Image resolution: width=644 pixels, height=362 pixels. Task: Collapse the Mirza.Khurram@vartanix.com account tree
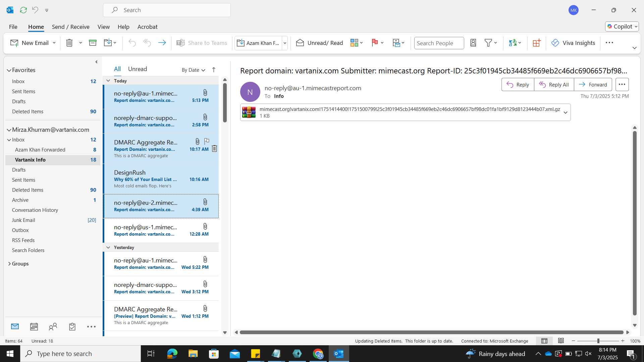pos(9,130)
